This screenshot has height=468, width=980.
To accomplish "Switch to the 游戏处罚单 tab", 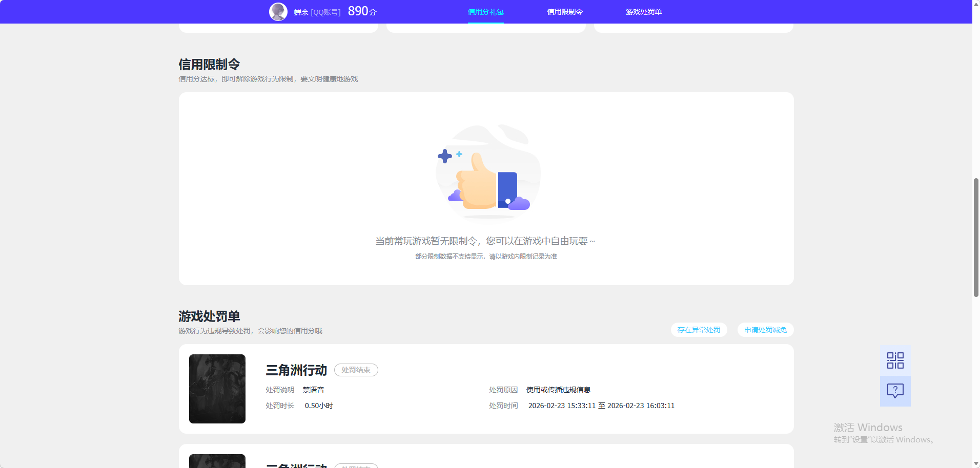I will 643,11.
